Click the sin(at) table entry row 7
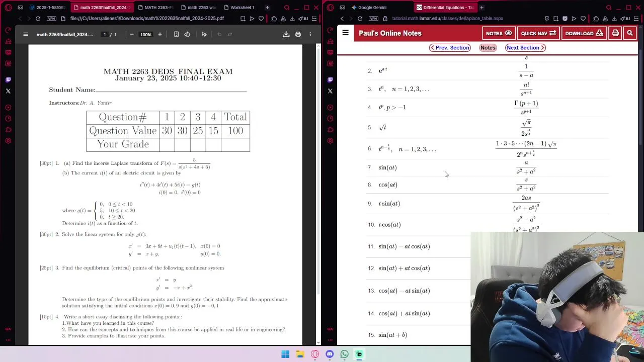 387,167
